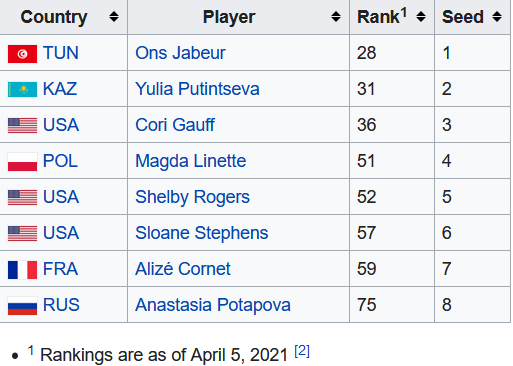
Task: Click the USA flag beside Sloane Stephens
Action: (x=22, y=234)
